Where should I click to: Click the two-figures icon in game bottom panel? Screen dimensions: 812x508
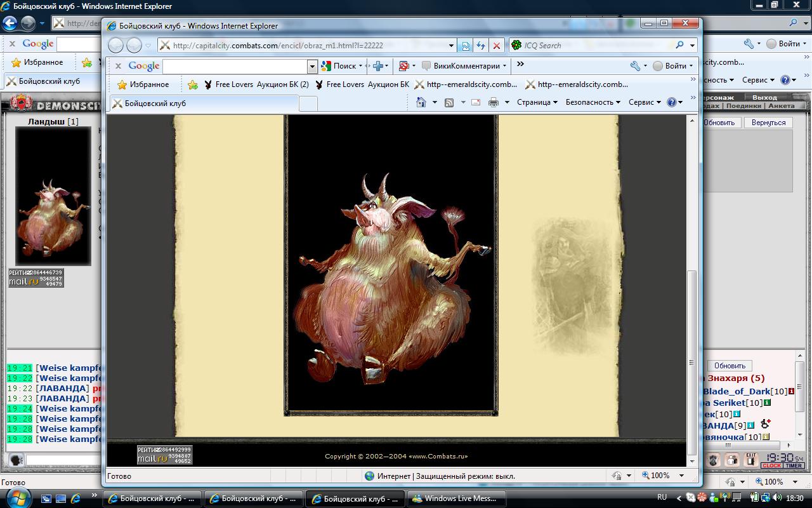click(x=732, y=460)
